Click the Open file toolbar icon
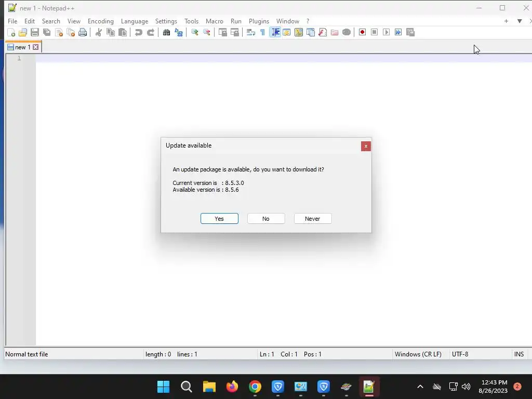 (23, 32)
